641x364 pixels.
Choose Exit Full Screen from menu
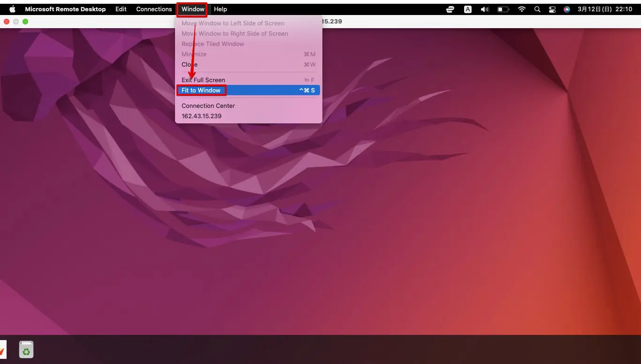pyautogui.click(x=203, y=80)
